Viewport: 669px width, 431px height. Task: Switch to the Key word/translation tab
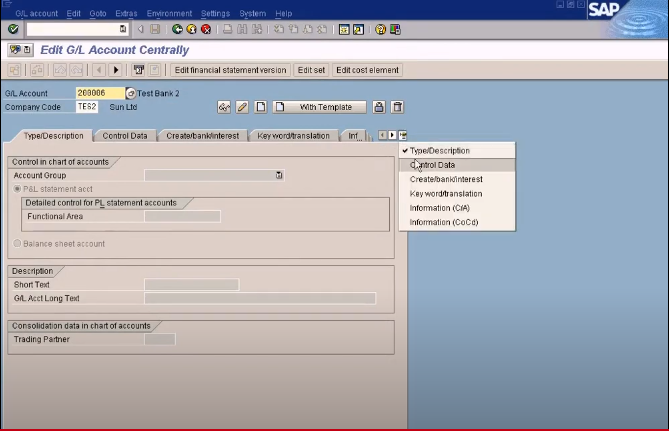tap(293, 136)
